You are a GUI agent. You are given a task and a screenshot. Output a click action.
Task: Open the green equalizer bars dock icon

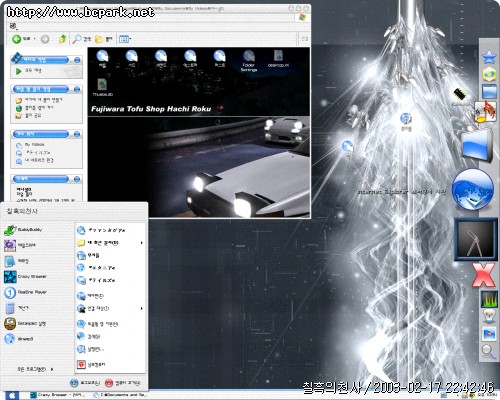tap(489, 299)
